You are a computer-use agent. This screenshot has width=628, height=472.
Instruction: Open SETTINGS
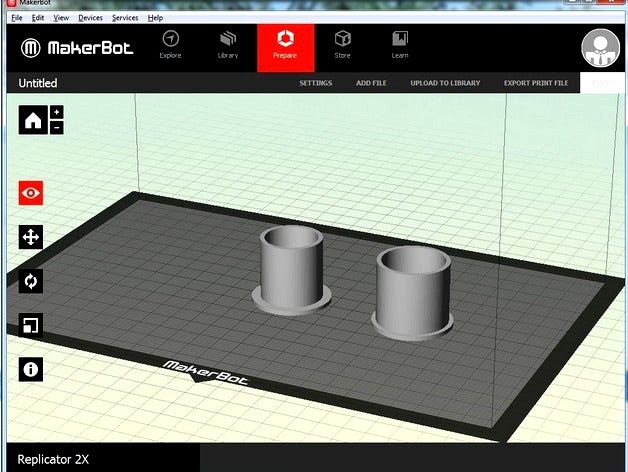[x=316, y=83]
